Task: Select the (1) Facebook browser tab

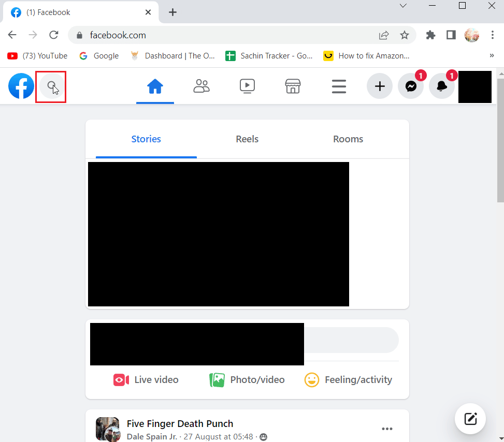Action: (80, 12)
